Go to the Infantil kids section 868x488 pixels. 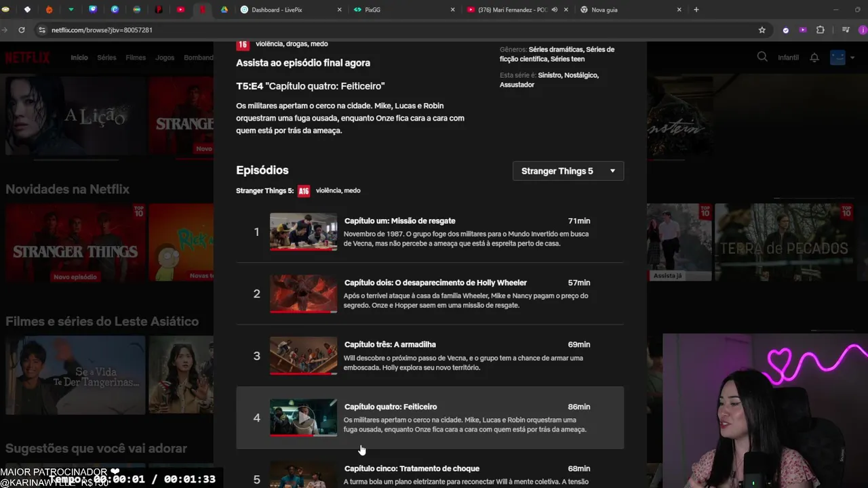pyautogui.click(x=788, y=58)
